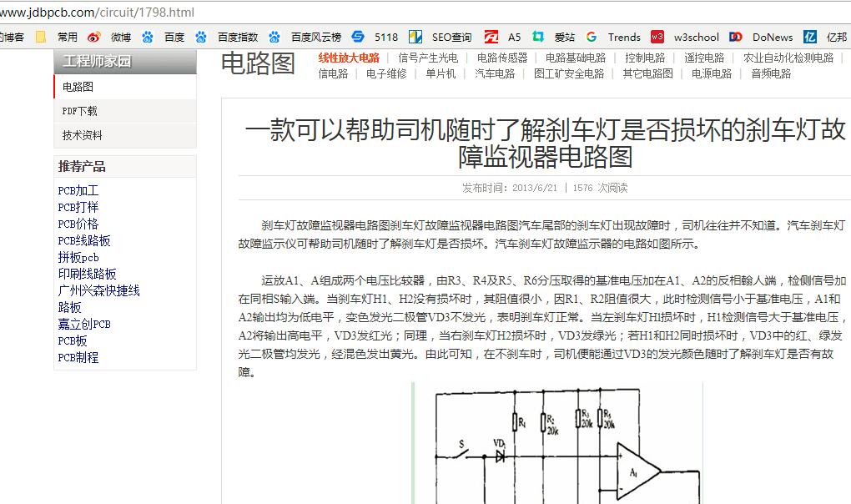Screen dimensions: 851x504
Task: Open the 信电路 category
Action: [333, 73]
